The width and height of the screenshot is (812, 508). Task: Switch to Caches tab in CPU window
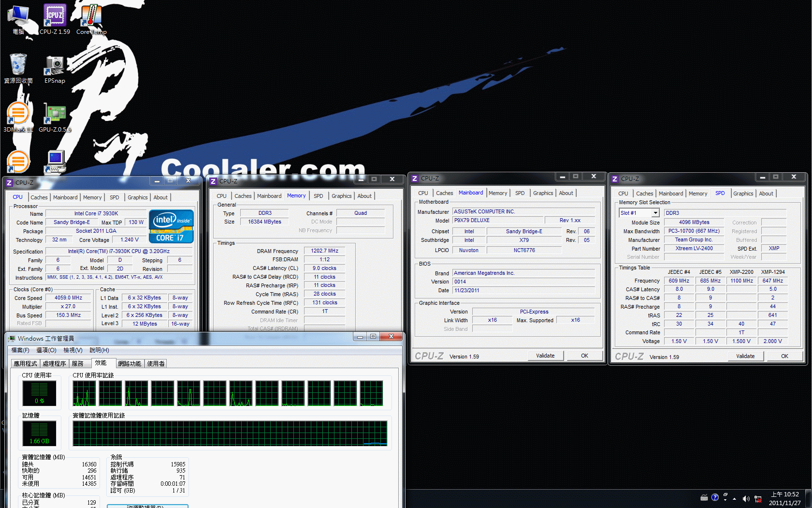[x=39, y=197]
